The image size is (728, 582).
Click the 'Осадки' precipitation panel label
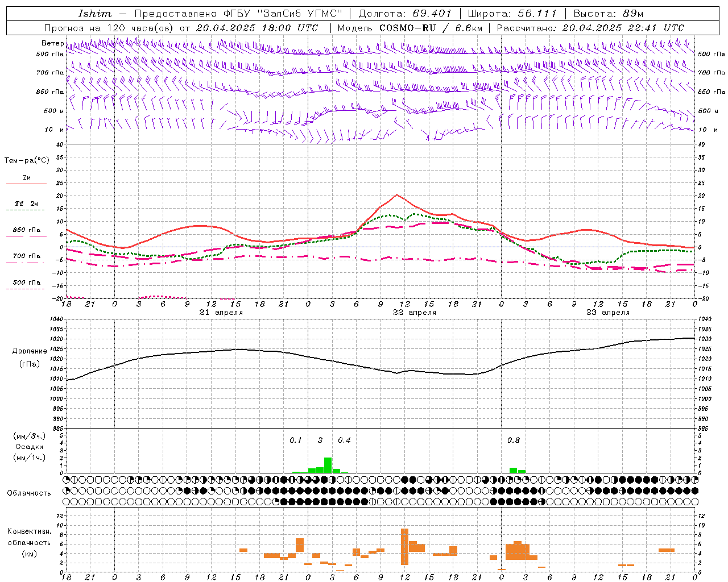click(x=30, y=447)
